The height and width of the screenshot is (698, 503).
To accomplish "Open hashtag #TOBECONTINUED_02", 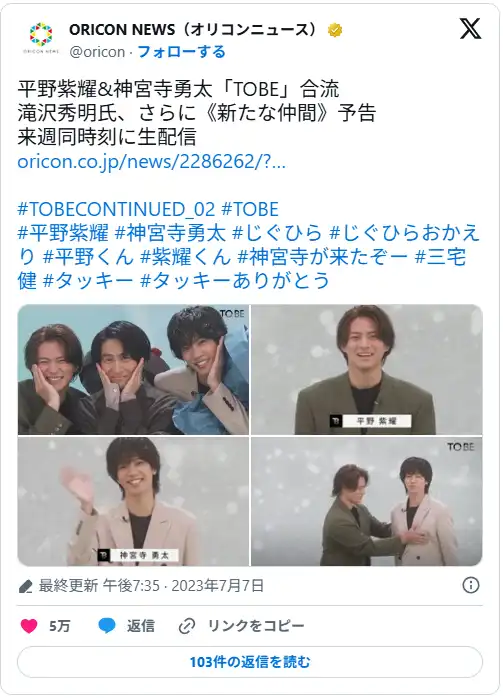I will point(116,209).
